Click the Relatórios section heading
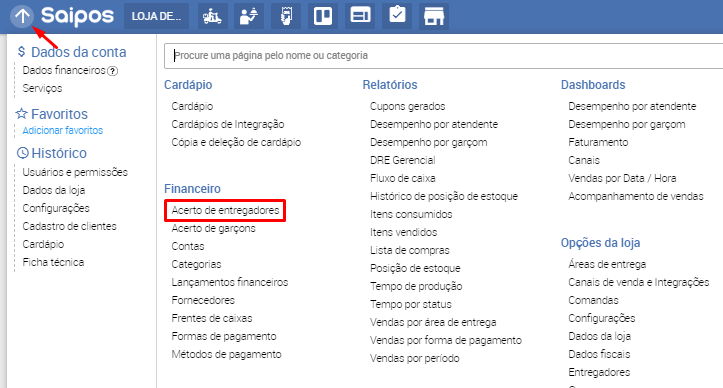The width and height of the screenshot is (723, 388). (390, 85)
